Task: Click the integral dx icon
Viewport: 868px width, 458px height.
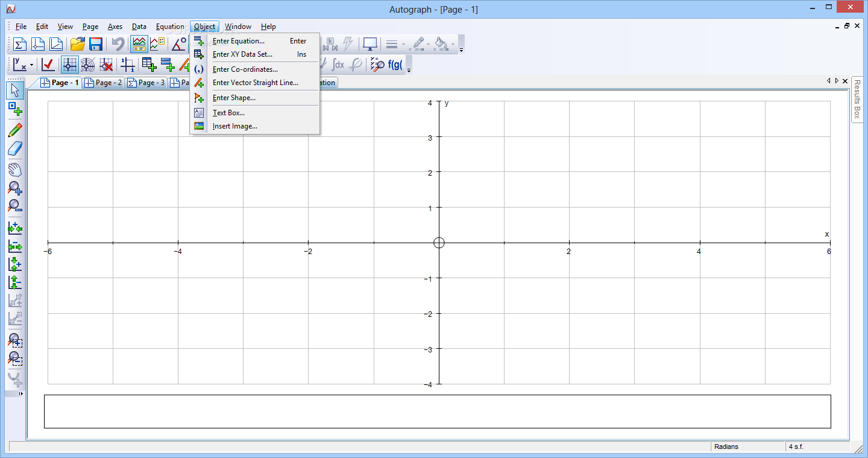Action: tap(338, 65)
